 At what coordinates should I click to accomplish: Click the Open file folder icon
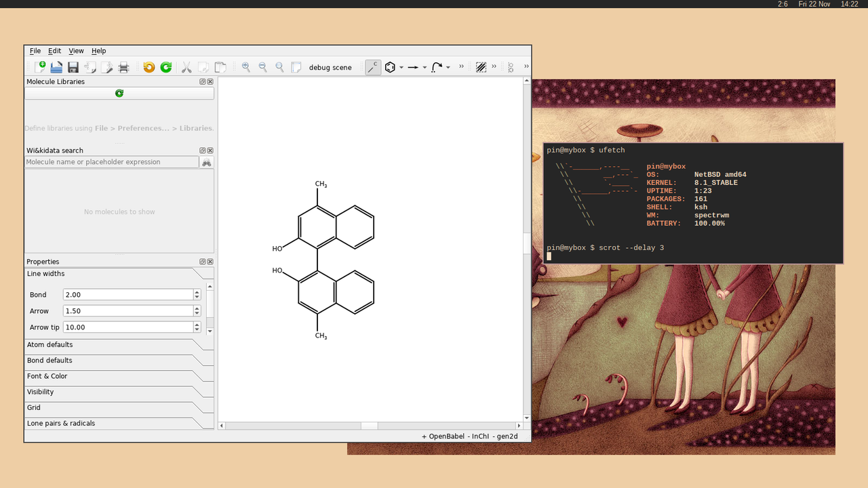pos(56,67)
